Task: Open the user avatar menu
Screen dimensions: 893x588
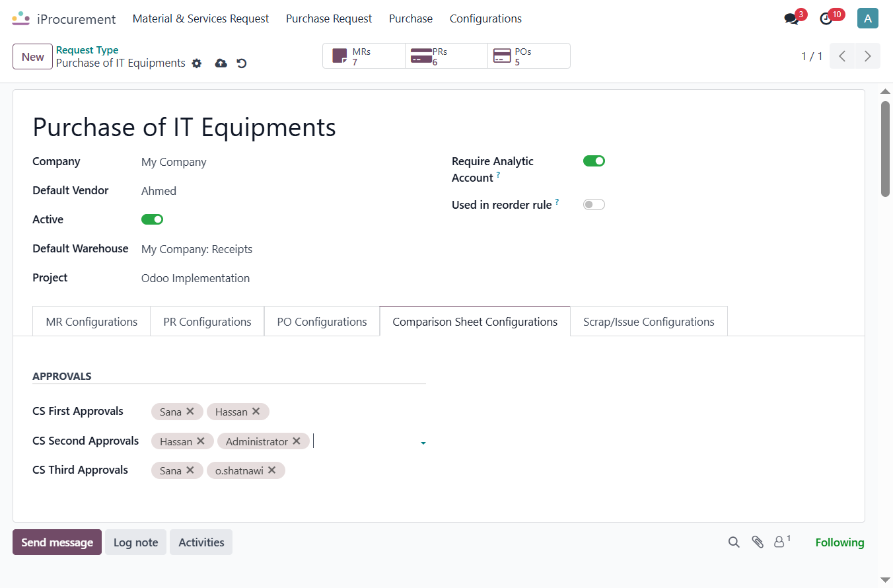Action: click(867, 18)
